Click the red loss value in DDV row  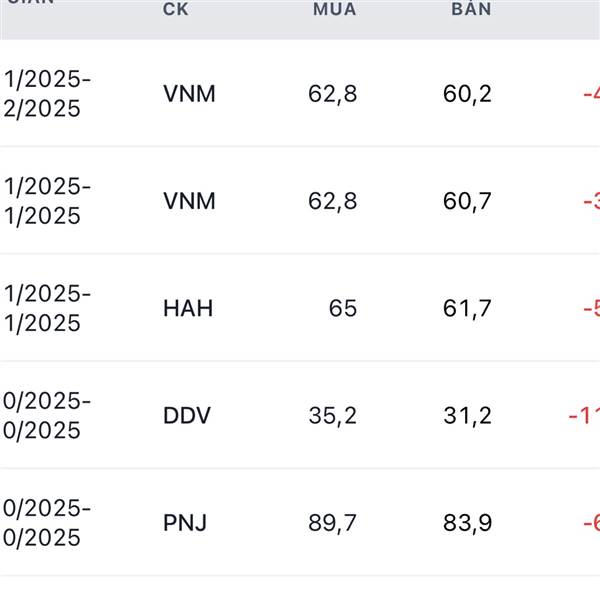click(584, 415)
